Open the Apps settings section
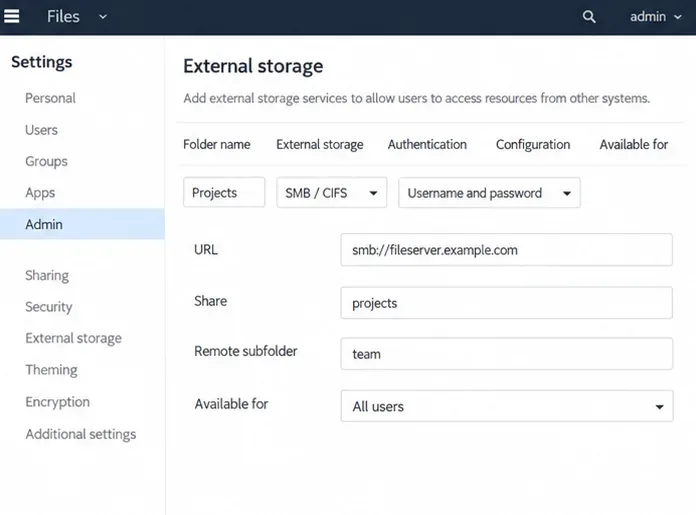Screen dimensions: 696x515 click(40, 193)
